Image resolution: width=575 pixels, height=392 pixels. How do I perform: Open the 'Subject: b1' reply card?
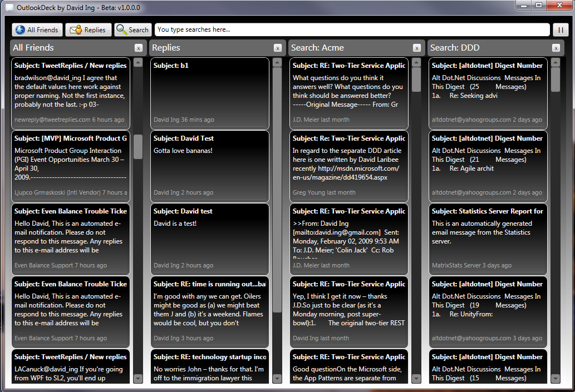point(210,93)
